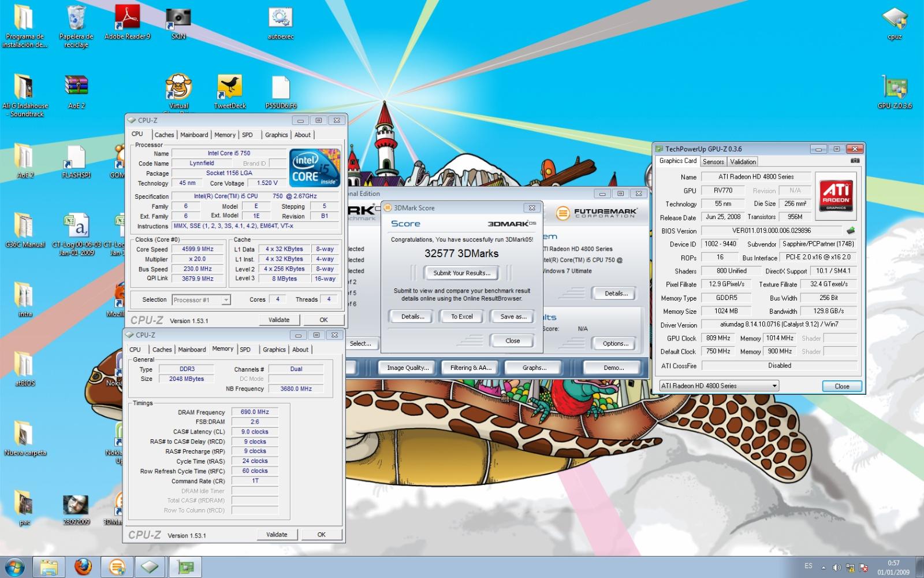Viewport: 924px width, 578px height.
Task: Switch to Caches tab in upper CPU-Z
Action: [x=164, y=135]
